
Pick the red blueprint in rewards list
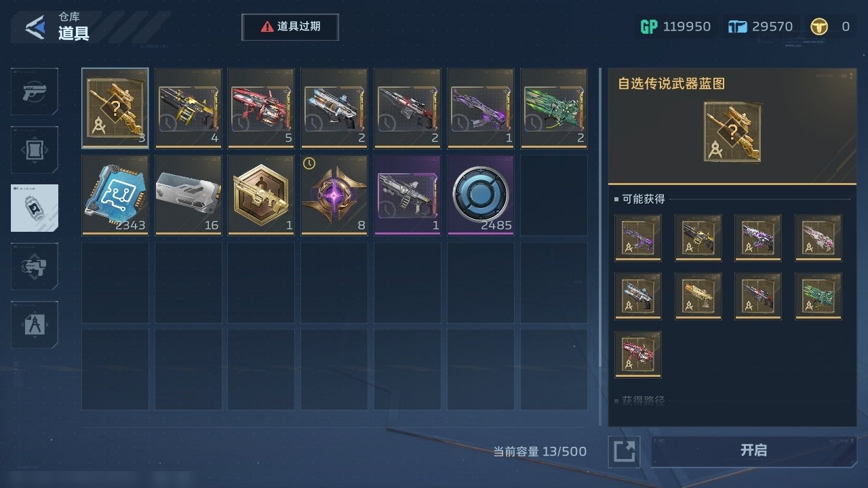638,354
